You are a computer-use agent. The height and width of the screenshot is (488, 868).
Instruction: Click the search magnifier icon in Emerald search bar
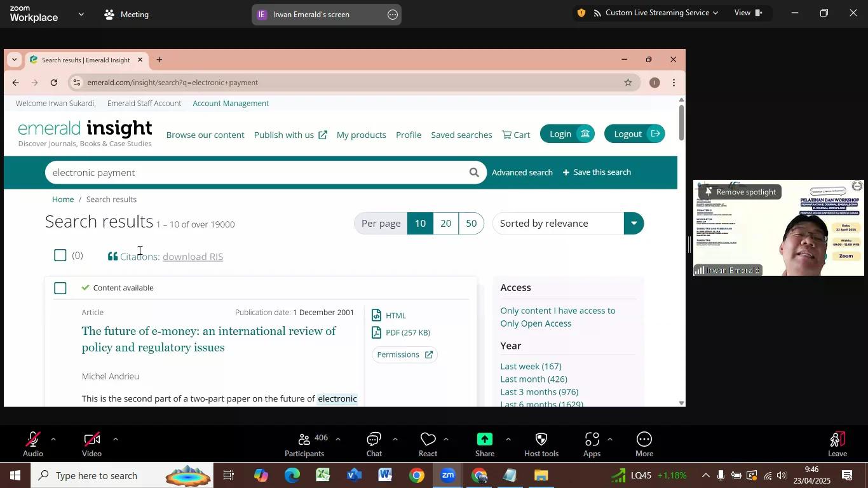[x=473, y=172]
